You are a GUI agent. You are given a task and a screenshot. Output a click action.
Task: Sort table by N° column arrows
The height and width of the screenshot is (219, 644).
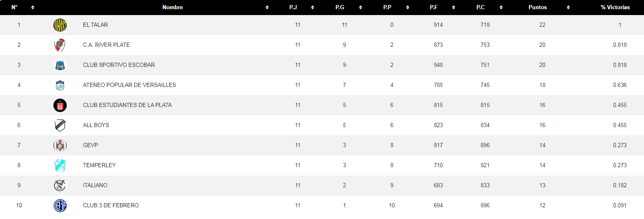coord(33,8)
